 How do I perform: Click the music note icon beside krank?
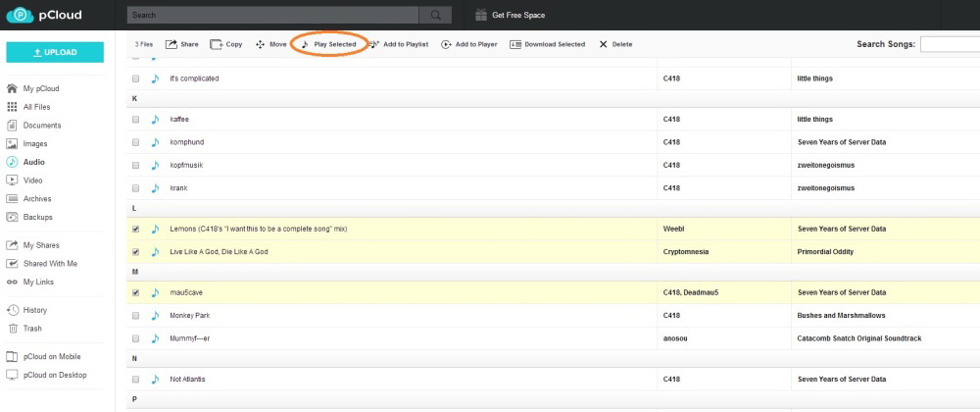(155, 188)
